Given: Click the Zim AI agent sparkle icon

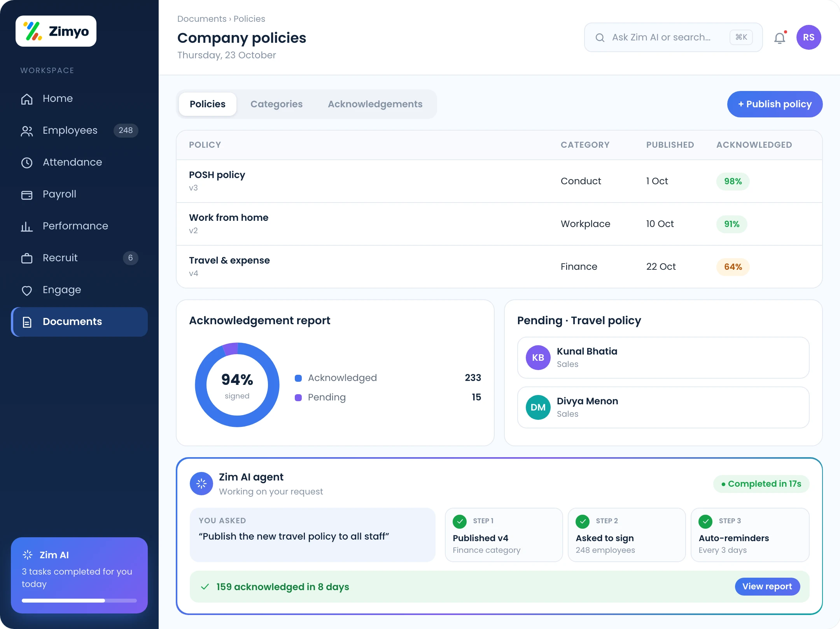Looking at the screenshot, I should click(201, 484).
